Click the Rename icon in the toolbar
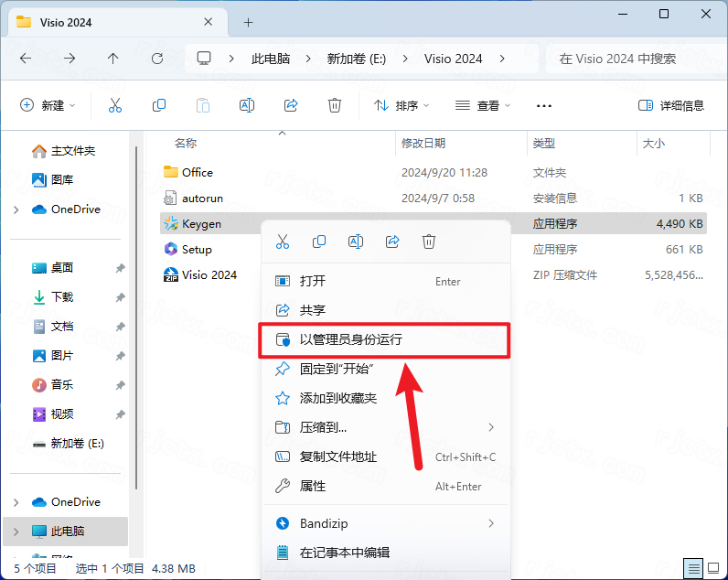The width and height of the screenshot is (728, 580). (x=247, y=105)
